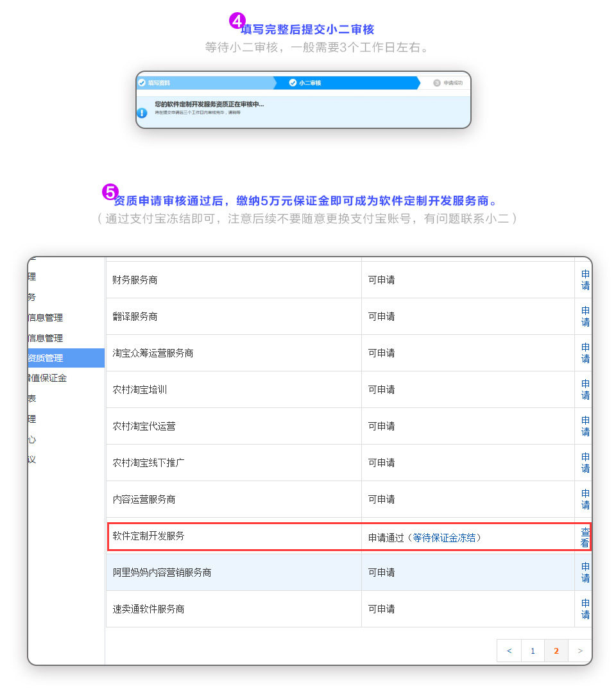Click the 速卖通软件服务商 cell
The image size is (616, 698).
(x=234, y=609)
